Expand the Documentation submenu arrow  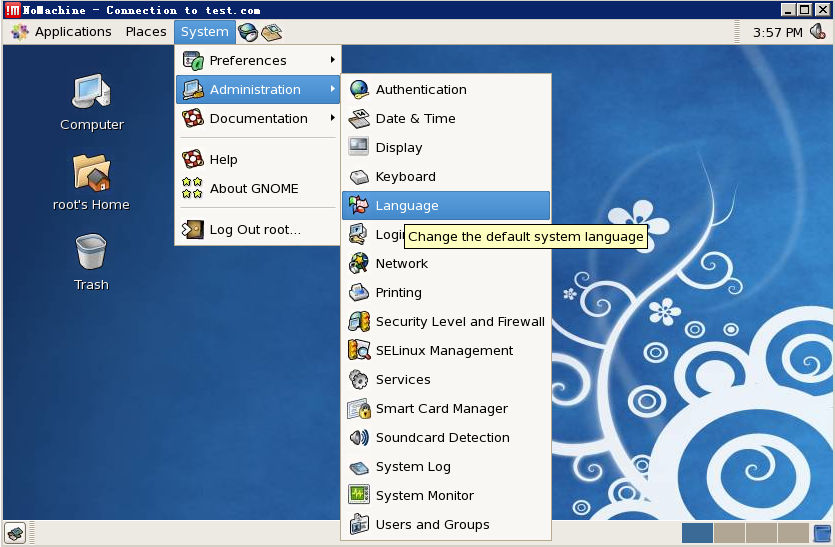click(332, 118)
